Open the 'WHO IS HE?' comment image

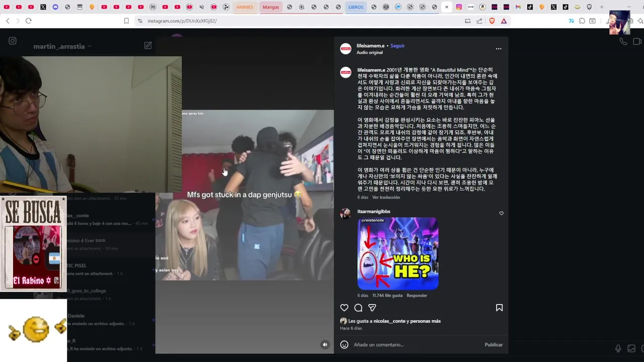point(398,253)
